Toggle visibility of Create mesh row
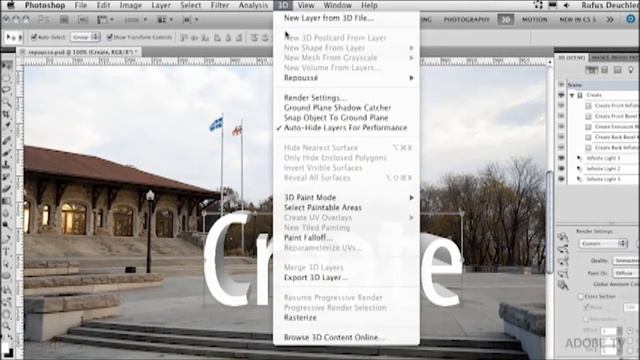Image resolution: width=640 pixels, height=360 pixels. tap(561, 95)
